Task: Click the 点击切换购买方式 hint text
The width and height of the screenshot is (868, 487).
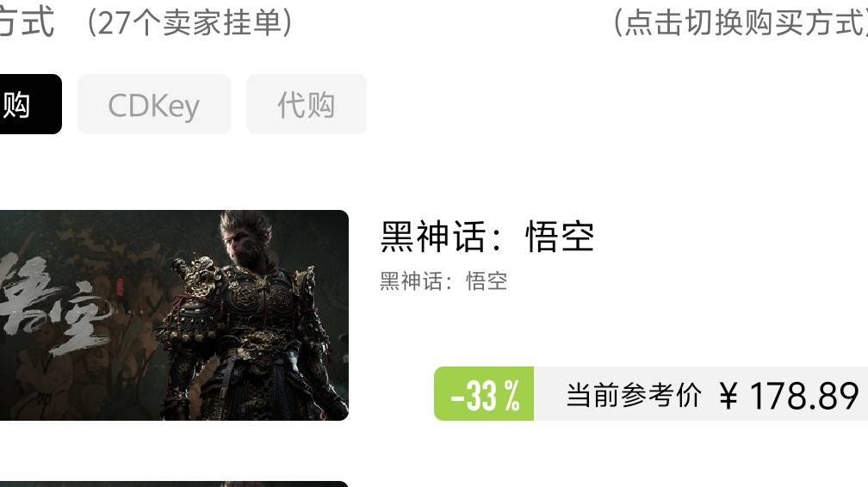Action: (x=741, y=23)
